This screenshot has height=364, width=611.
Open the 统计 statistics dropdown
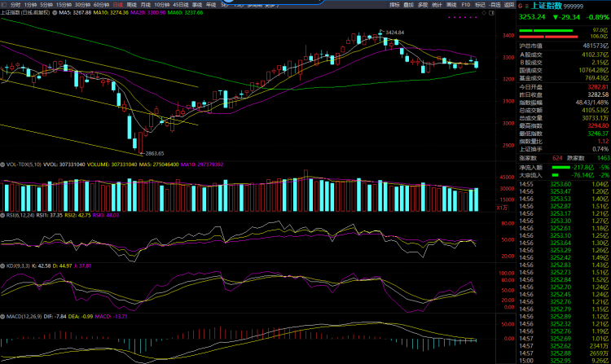click(437, 5)
